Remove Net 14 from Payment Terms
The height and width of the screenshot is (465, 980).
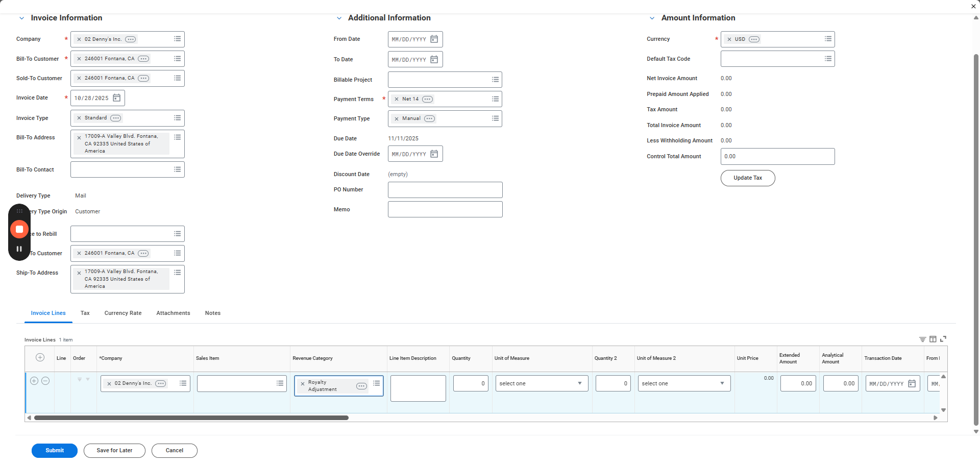[x=397, y=99]
